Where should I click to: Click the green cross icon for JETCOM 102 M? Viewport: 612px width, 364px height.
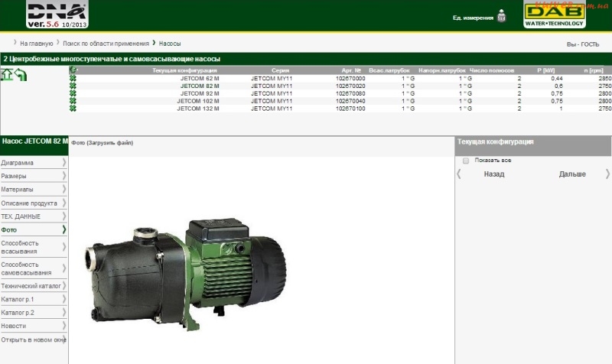(x=73, y=101)
